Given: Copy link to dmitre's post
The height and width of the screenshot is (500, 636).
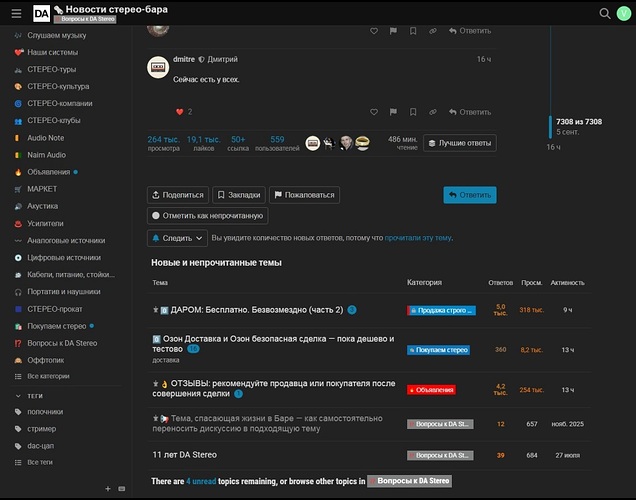Looking at the screenshot, I should [x=433, y=112].
